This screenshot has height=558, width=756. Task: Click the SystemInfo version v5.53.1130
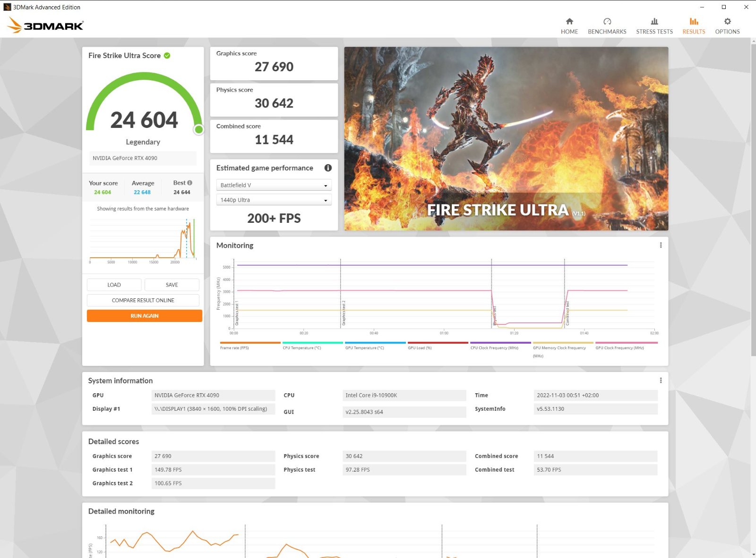pos(595,409)
